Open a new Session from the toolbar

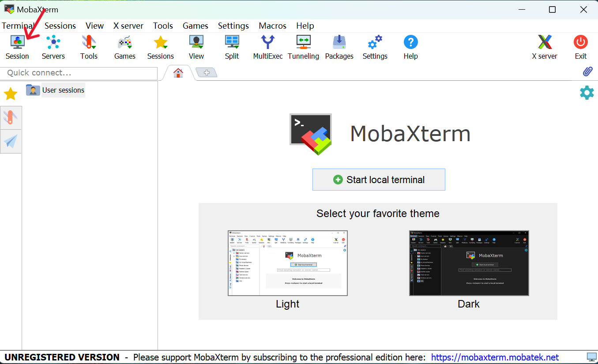(17, 48)
